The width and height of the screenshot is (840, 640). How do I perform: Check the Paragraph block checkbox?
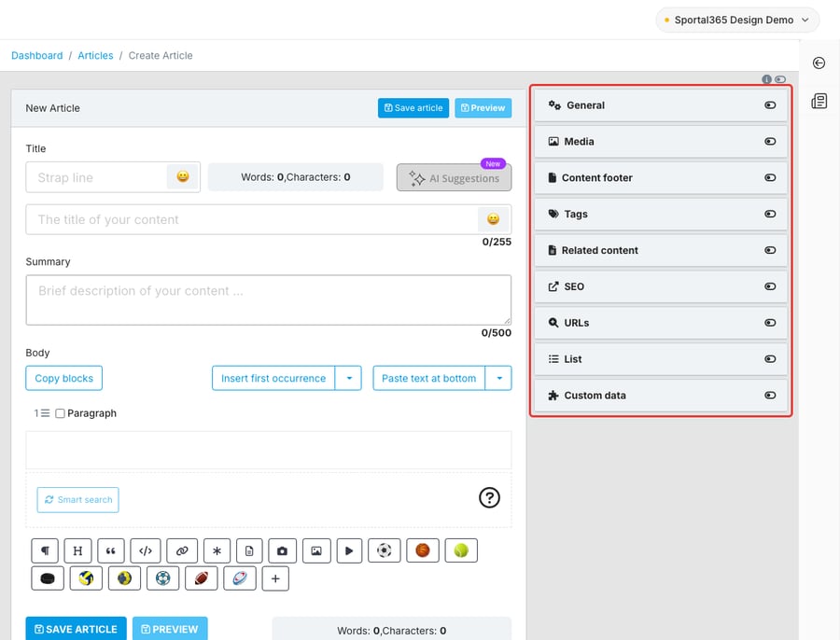60,413
